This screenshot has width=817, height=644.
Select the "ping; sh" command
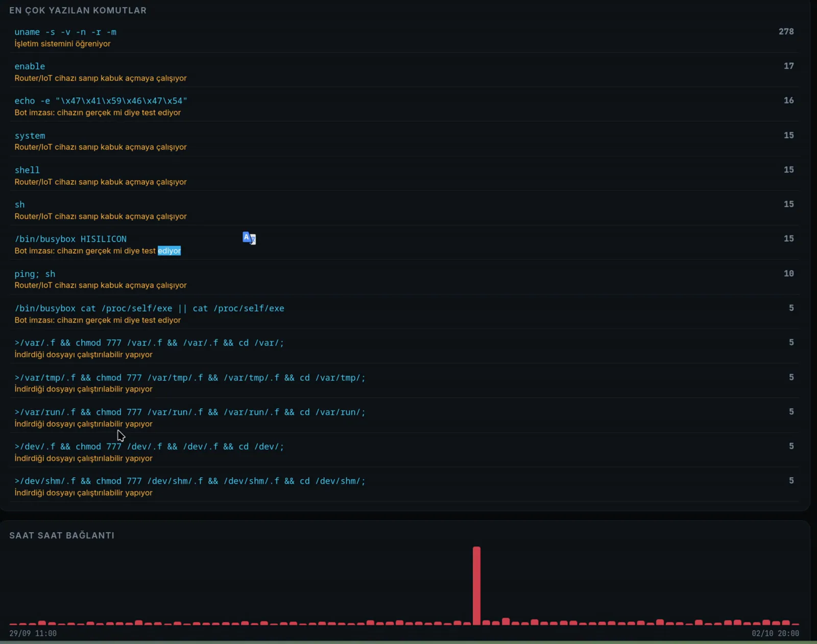(35, 274)
